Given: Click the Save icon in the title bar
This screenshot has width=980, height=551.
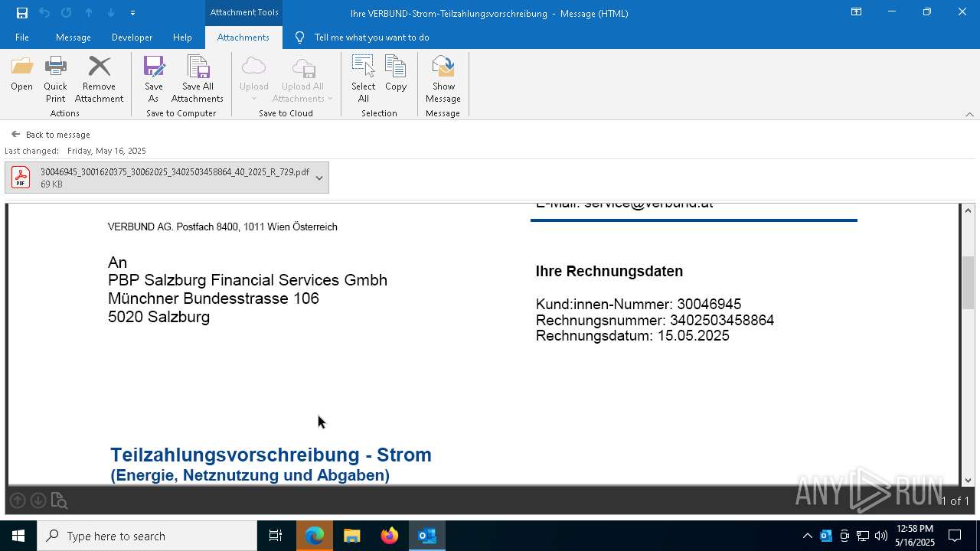Looking at the screenshot, I should point(22,12).
